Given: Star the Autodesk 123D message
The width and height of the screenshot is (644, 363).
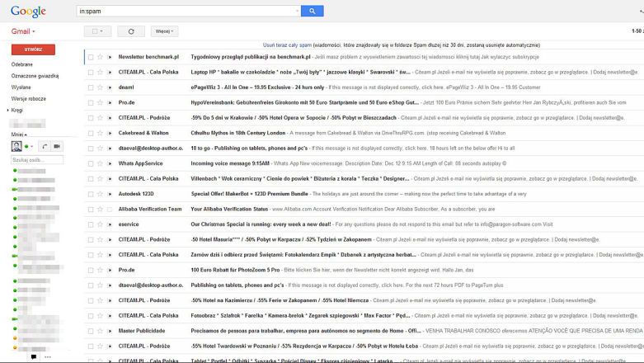Looking at the screenshot, I should [100, 194].
